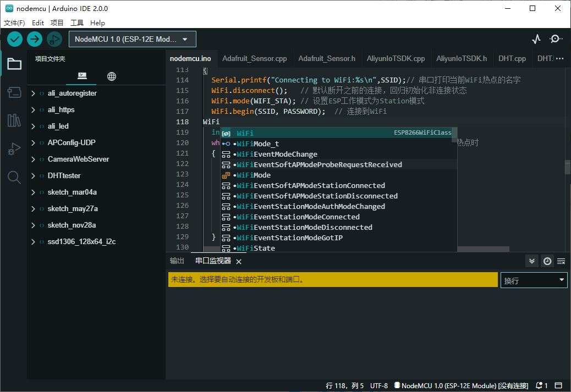Toggle autoscroll in serial monitor

click(x=532, y=261)
